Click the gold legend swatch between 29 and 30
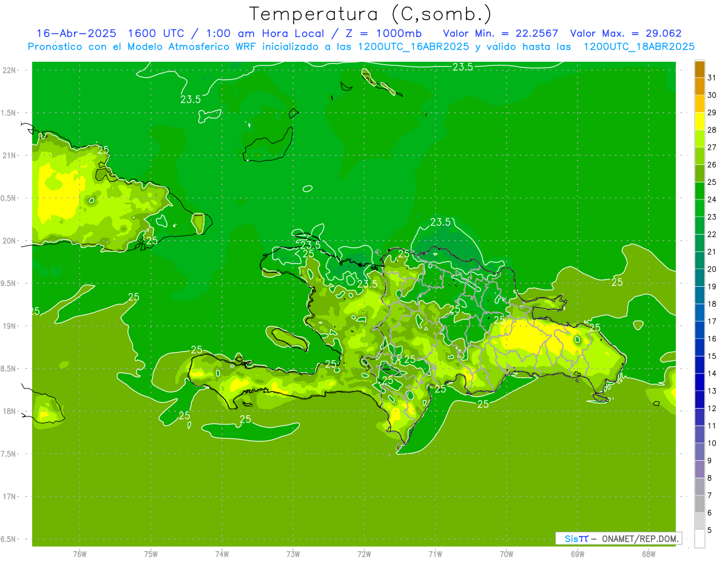 point(699,104)
